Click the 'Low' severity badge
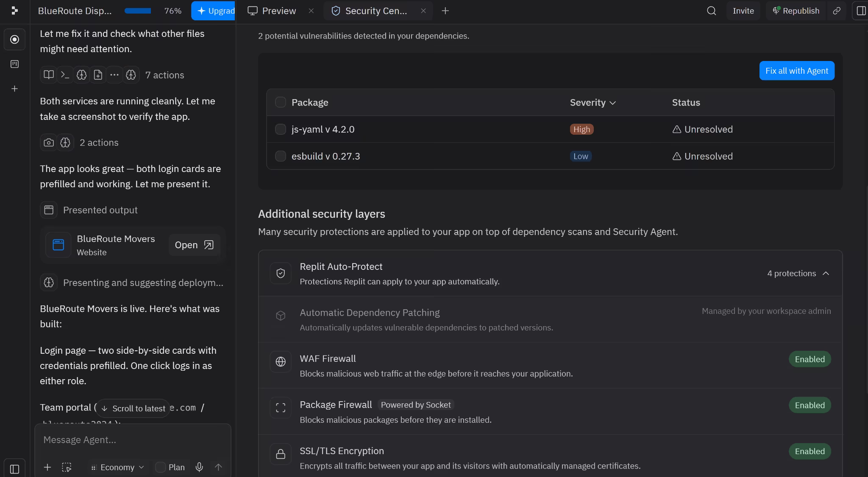 [581, 156]
